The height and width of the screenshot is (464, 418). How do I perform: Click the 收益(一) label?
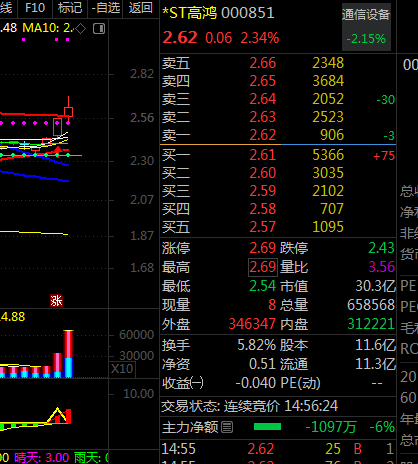(183, 383)
